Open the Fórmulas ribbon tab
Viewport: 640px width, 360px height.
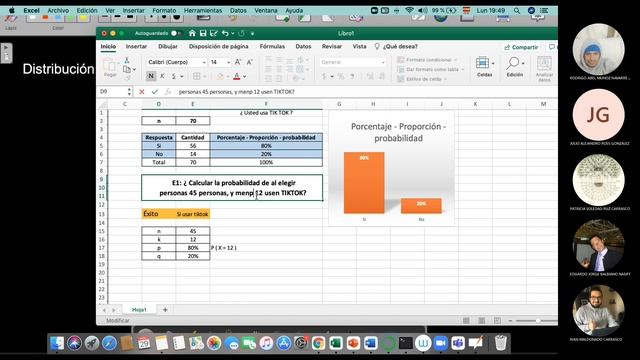pos(272,47)
